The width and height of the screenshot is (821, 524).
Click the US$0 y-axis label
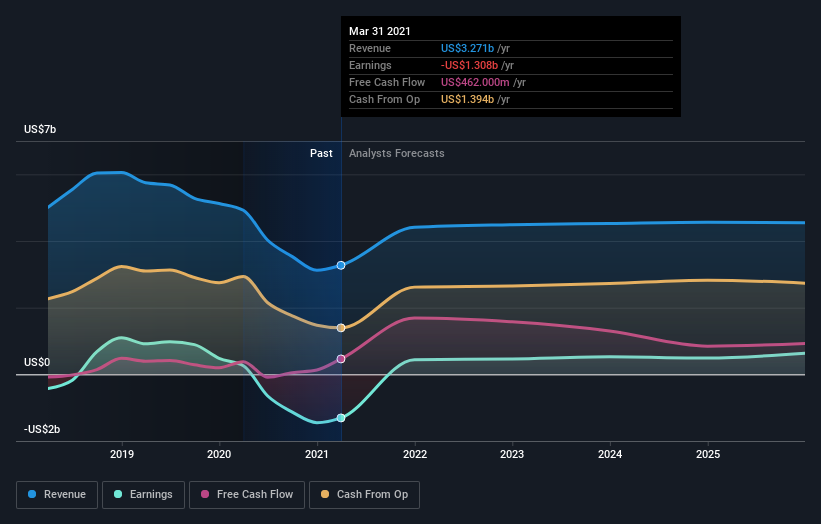(x=37, y=362)
